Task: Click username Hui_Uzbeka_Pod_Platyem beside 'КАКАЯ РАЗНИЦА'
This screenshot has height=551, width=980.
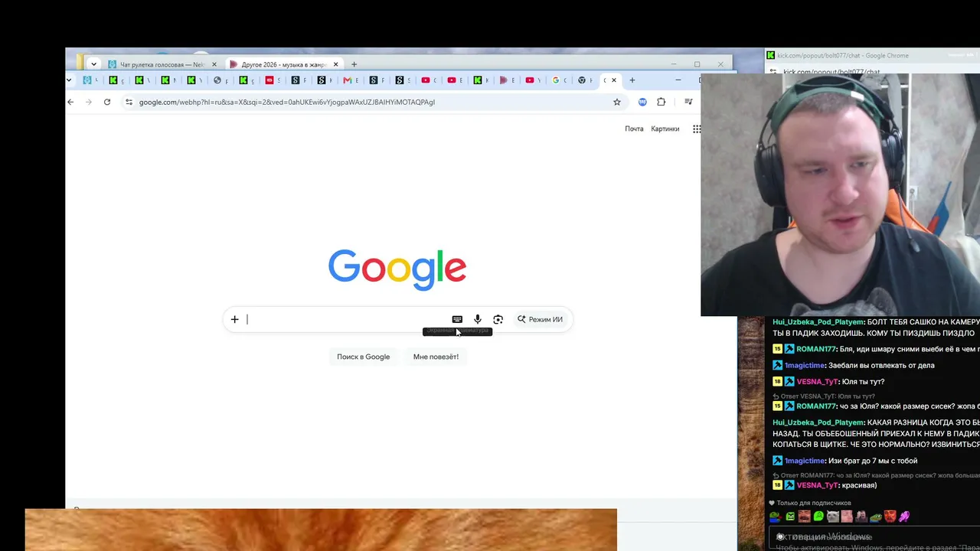Action: tap(818, 422)
